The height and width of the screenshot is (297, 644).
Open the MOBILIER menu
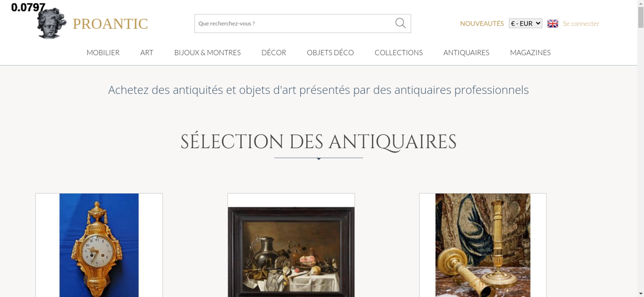point(103,52)
